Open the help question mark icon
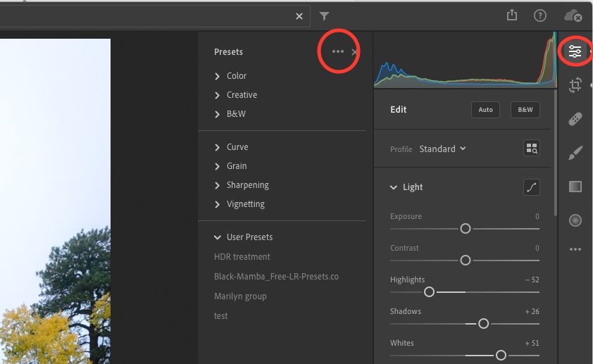The width and height of the screenshot is (593, 364). (540, 15)
